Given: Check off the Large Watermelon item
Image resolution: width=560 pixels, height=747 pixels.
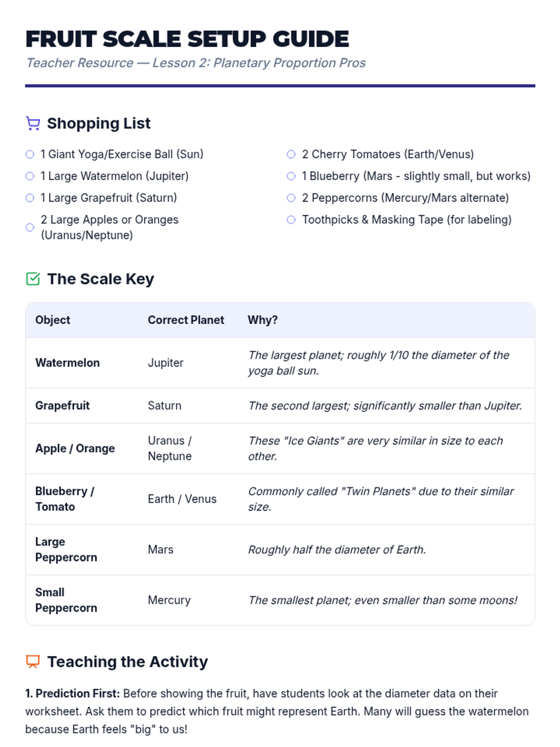Looking at the screenshot, I should pyautogui.click(x=30, y=176).
